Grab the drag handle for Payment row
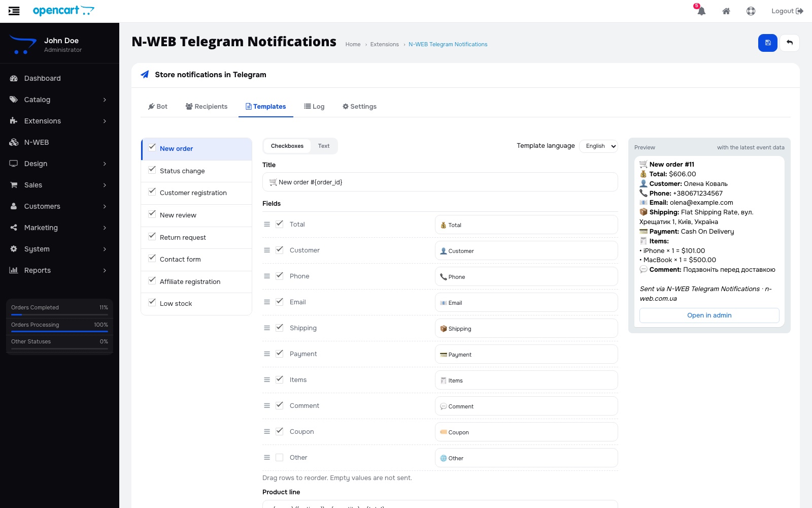Screen dimensions: 812x508 coord(267,354)
